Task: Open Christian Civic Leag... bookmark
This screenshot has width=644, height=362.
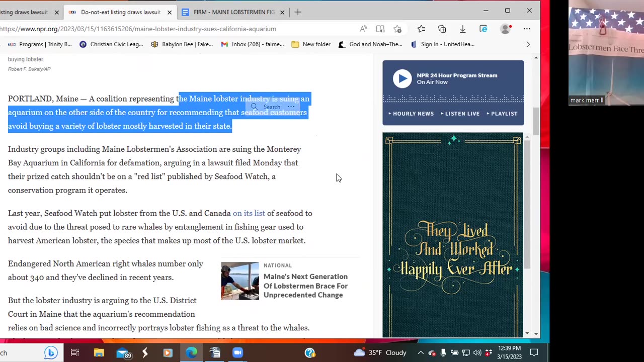Action: [x=111, y=44]
